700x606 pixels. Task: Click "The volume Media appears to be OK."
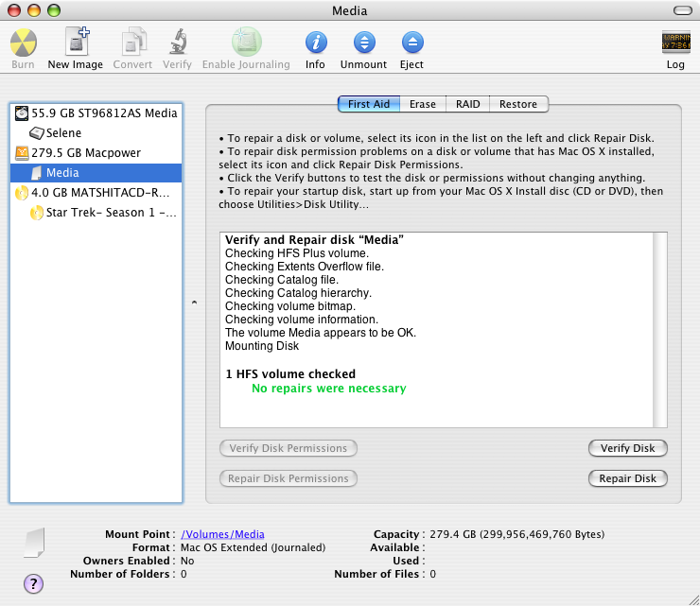tap(321, 333)
